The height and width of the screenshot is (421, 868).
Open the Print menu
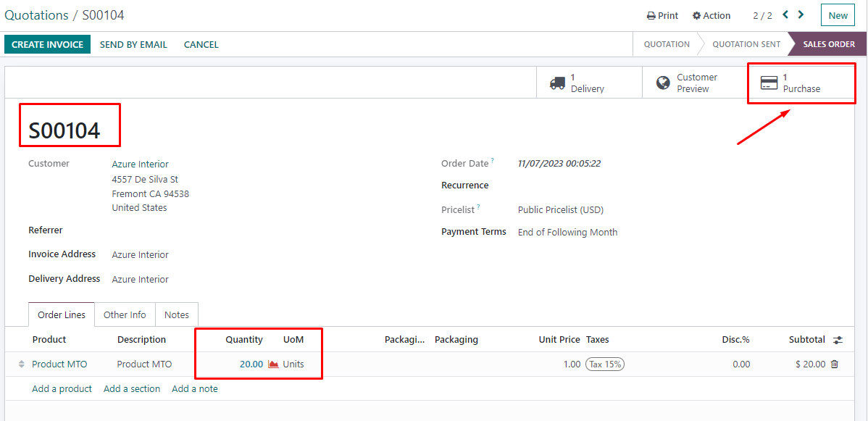click(x=663, y=15)
